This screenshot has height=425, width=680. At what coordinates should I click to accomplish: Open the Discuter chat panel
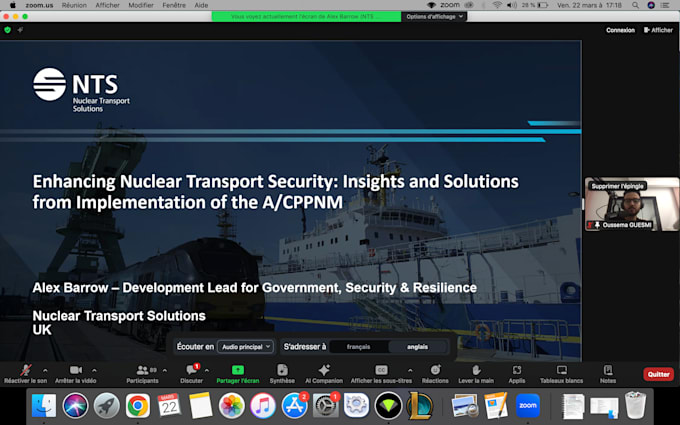pyautogui.click(x=191, y=374)
